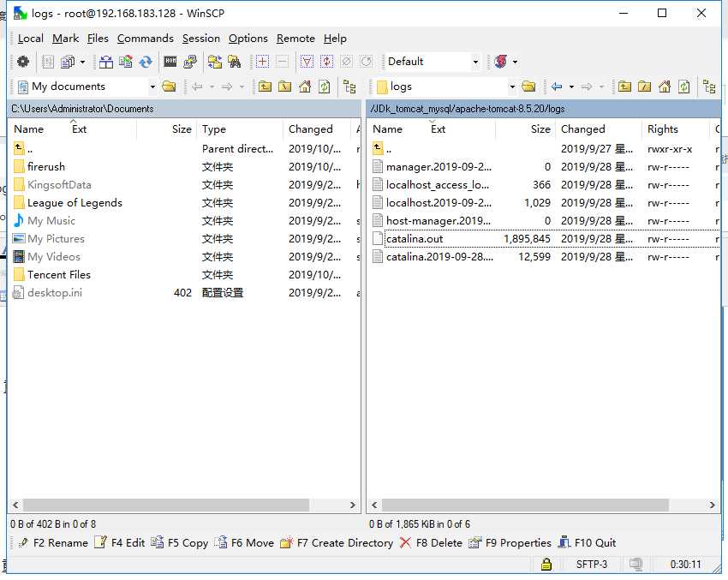Go to remote home directory icon
This screenshot has width=728, height=580.
[665, 87]
